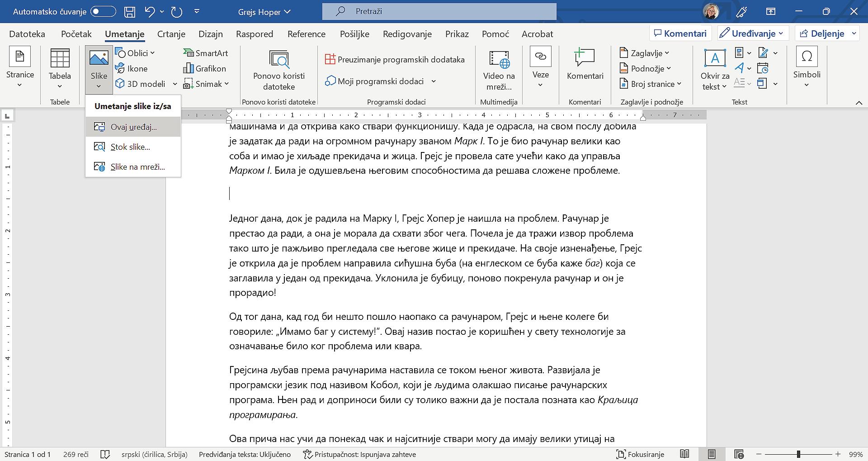This screenshot has height=461, width=868.
Task: Open the Broj stranice dropdown
Action: click(x=650, y=84)
